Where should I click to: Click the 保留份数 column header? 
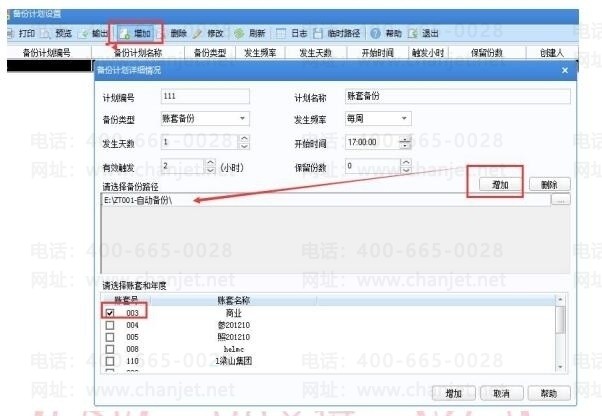click(x=487, y=53)
